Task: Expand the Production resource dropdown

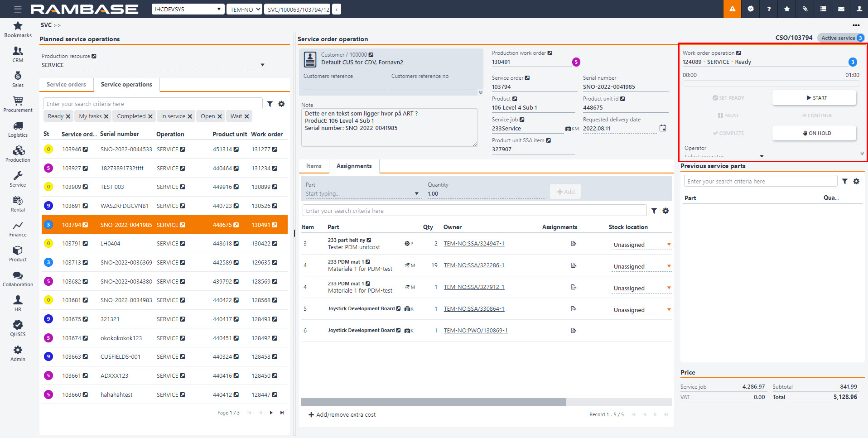Action: pos(262,65)
